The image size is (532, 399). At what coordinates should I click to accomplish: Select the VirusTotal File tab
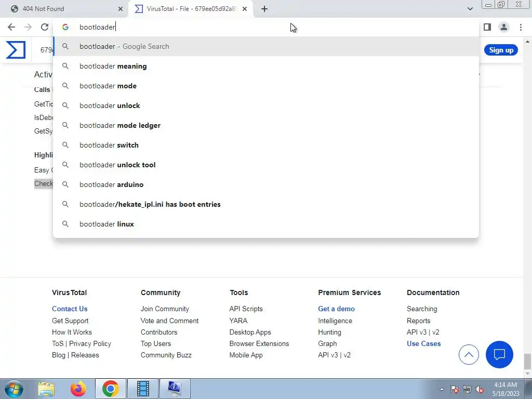[x=190, y=9]
